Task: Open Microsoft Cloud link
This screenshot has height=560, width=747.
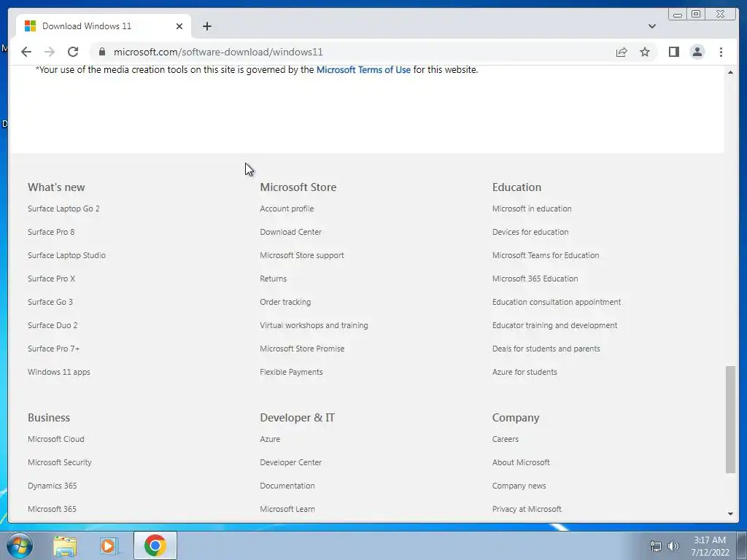Action: (55, 439)
